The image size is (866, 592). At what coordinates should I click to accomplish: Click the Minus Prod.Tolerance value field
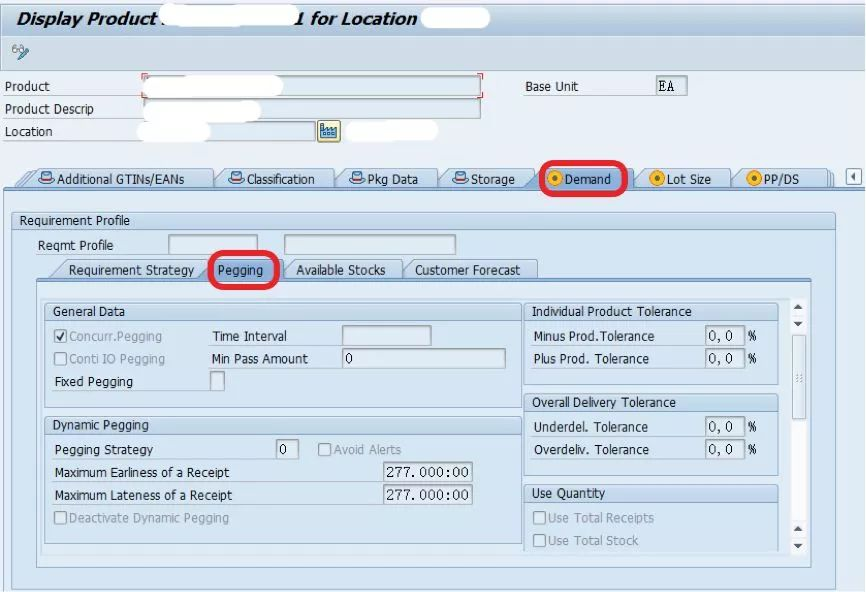[725, 336]
